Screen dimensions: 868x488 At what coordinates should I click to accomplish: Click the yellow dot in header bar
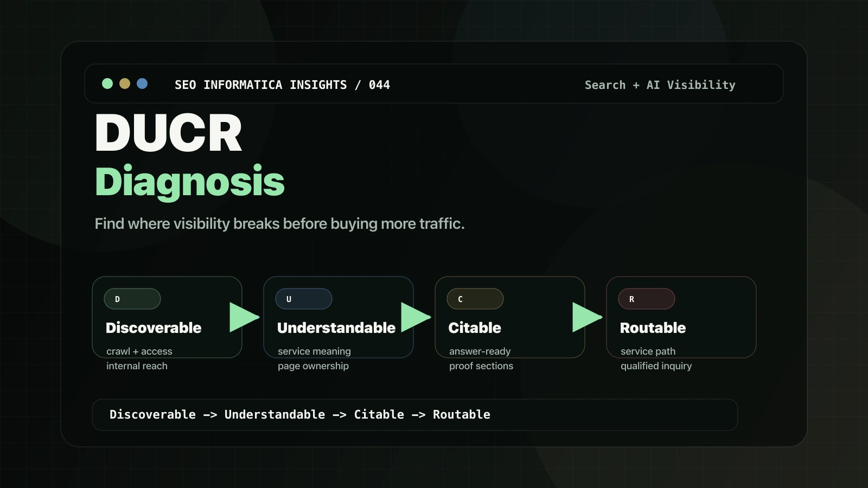[125, 84]
